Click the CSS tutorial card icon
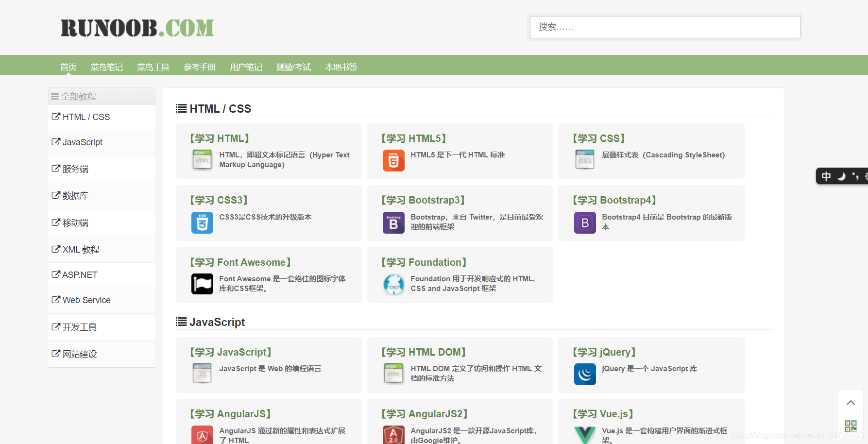 585,160
